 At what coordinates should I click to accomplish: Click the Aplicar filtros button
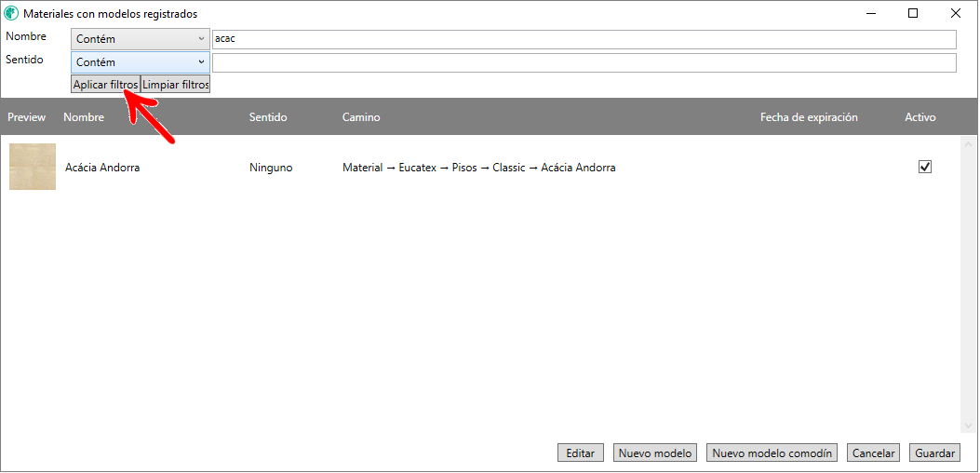click(105, 85)
